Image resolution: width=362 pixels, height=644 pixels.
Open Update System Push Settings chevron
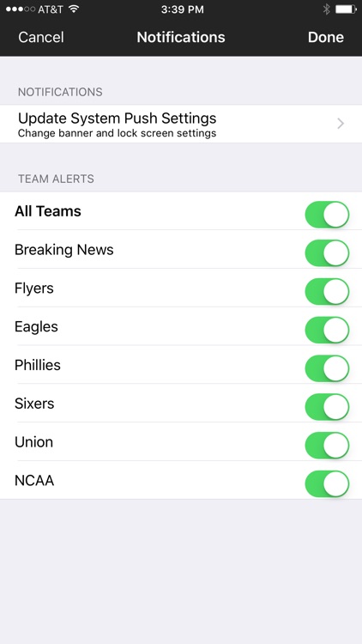click(341, 124)
